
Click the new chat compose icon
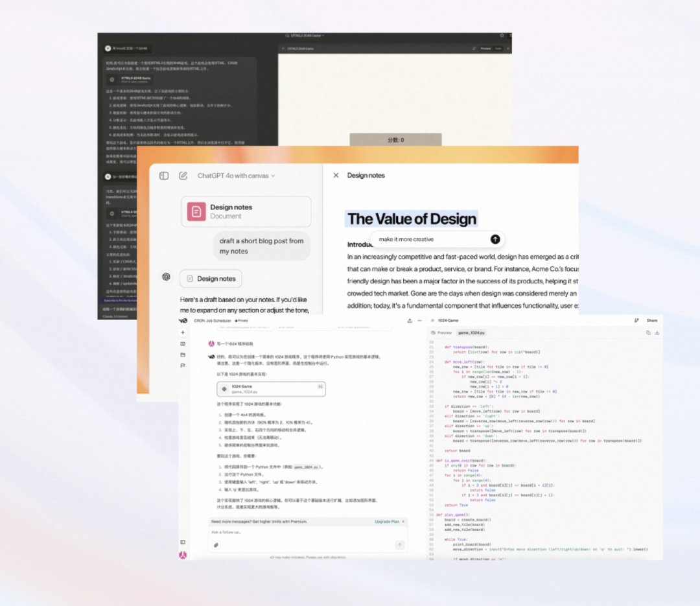pyautogui.click(x=183, y=176)
